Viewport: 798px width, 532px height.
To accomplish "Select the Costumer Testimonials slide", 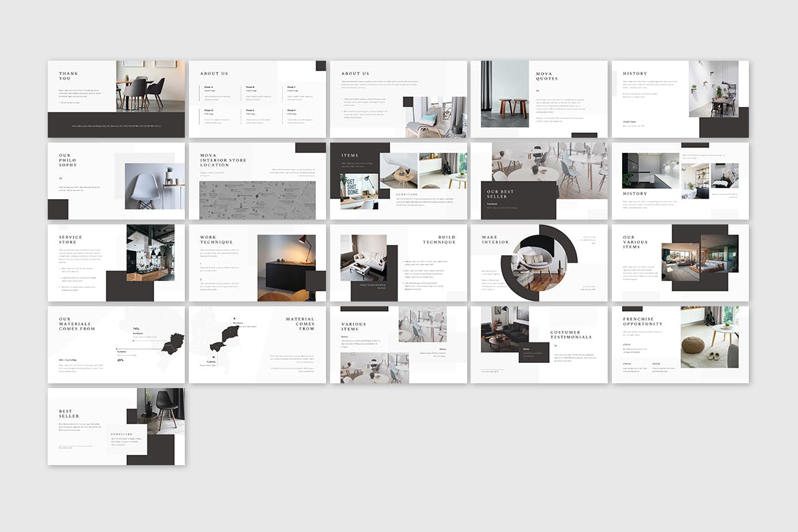I will point(539,344).
